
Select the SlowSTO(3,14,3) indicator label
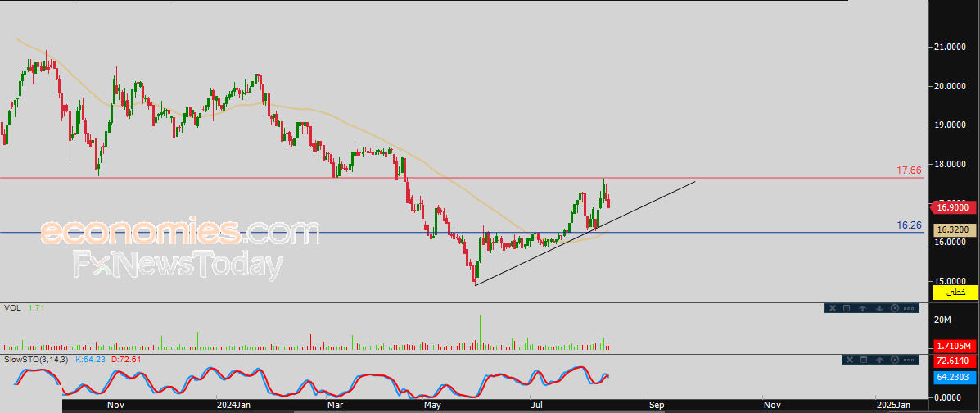point(37,359)
